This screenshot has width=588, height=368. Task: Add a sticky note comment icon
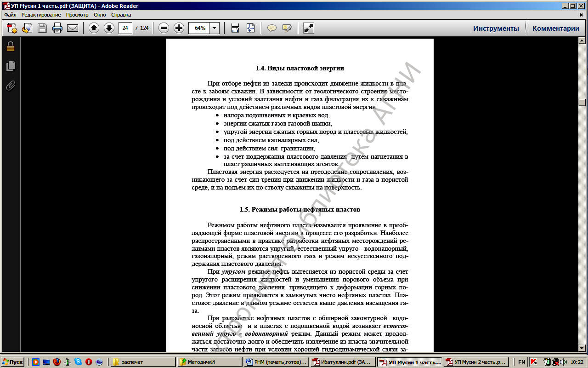pyautogui.click(x=272, y=28)
